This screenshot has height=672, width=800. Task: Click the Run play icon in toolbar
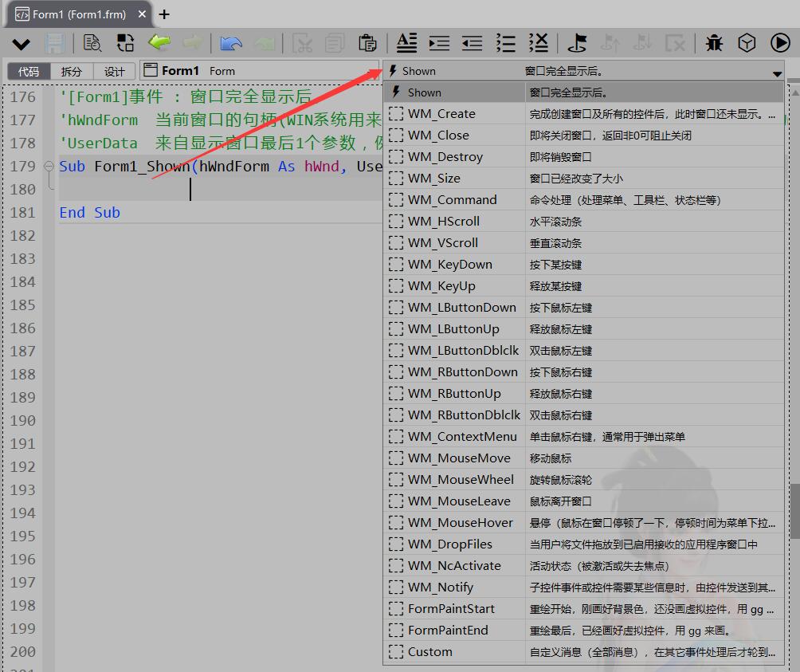[x=779, y=43]
